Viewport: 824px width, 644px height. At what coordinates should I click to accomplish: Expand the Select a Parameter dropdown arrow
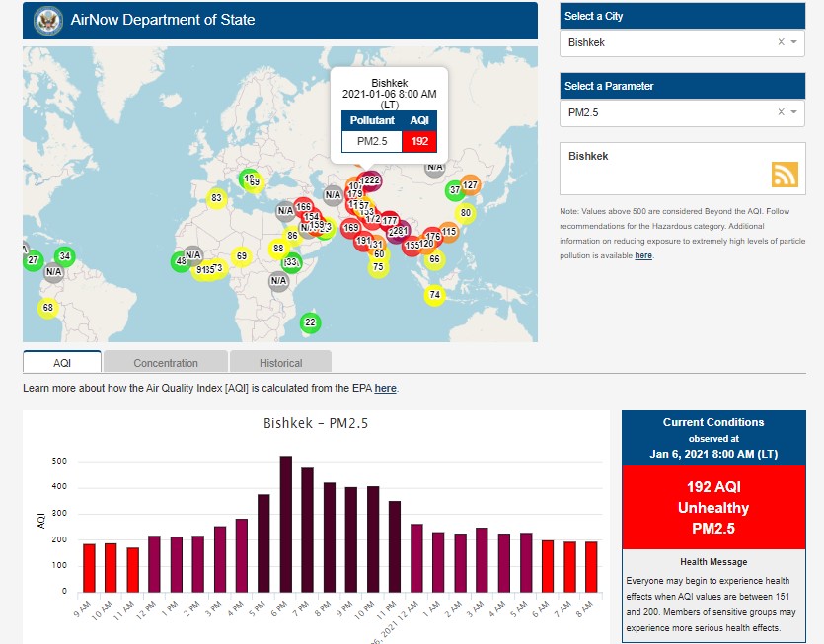793,112
